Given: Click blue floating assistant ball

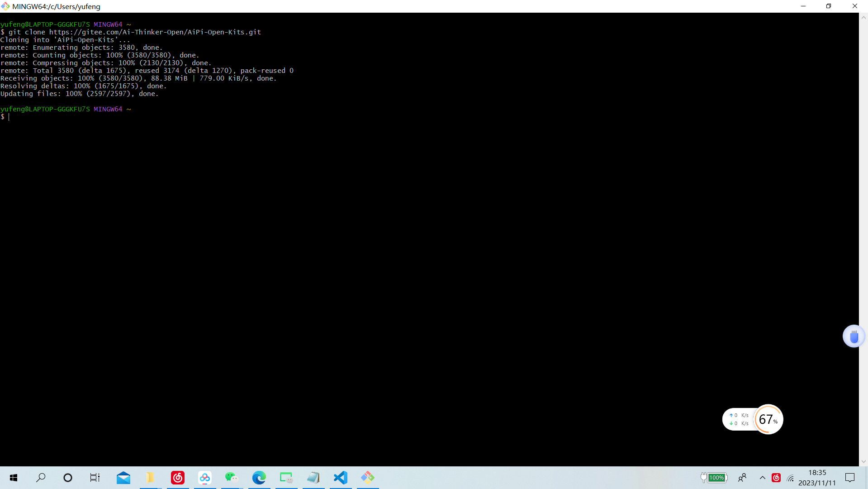Looking at the screenshot, I should pyautogui.click(x=854, y=336).
